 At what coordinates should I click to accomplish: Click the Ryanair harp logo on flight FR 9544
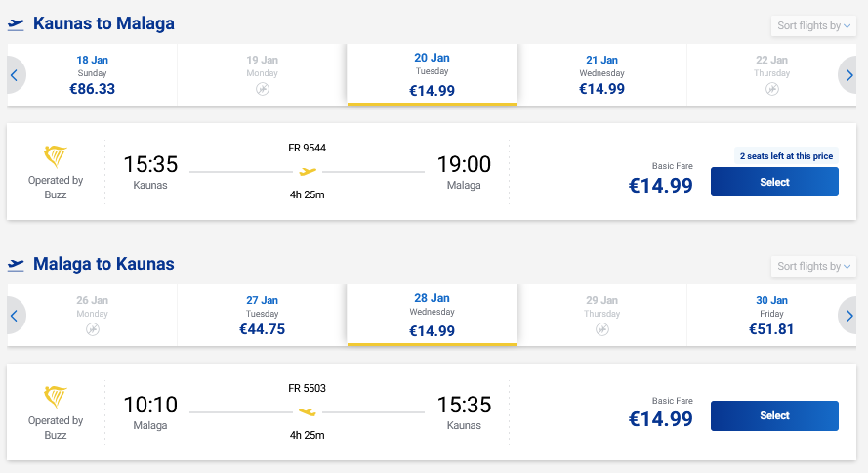tap(56, 156)
